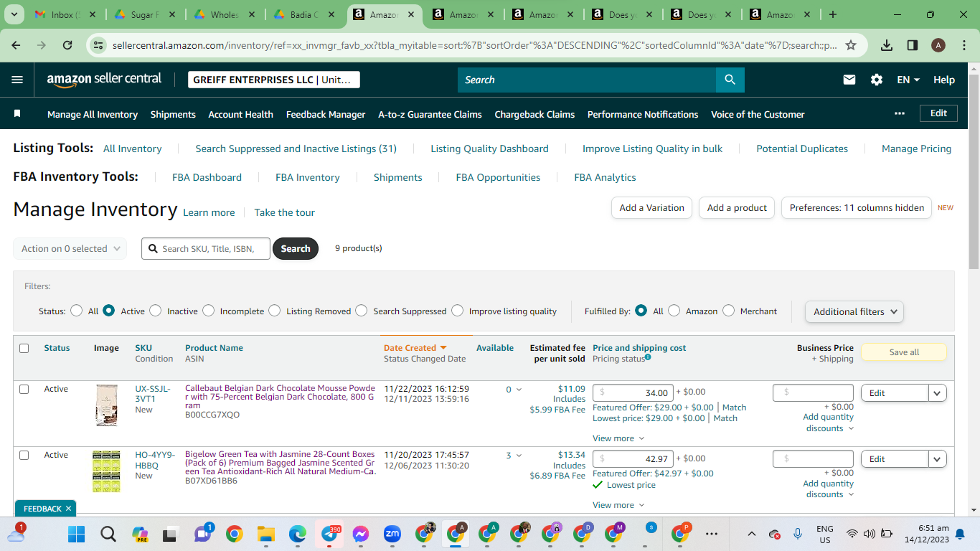Screen dimensions: 980x551
Task: Check the Bigelow Green Tea row checkbox
Action: [24, 455]
